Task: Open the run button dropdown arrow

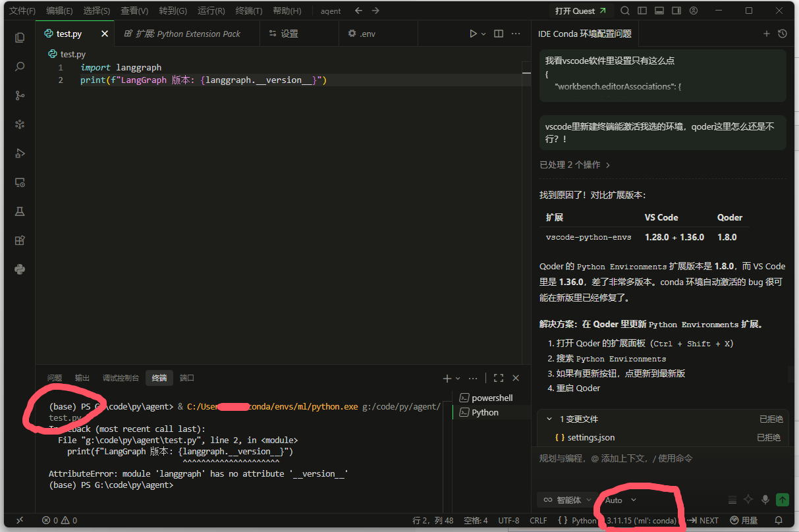Action: click(483, 34)
